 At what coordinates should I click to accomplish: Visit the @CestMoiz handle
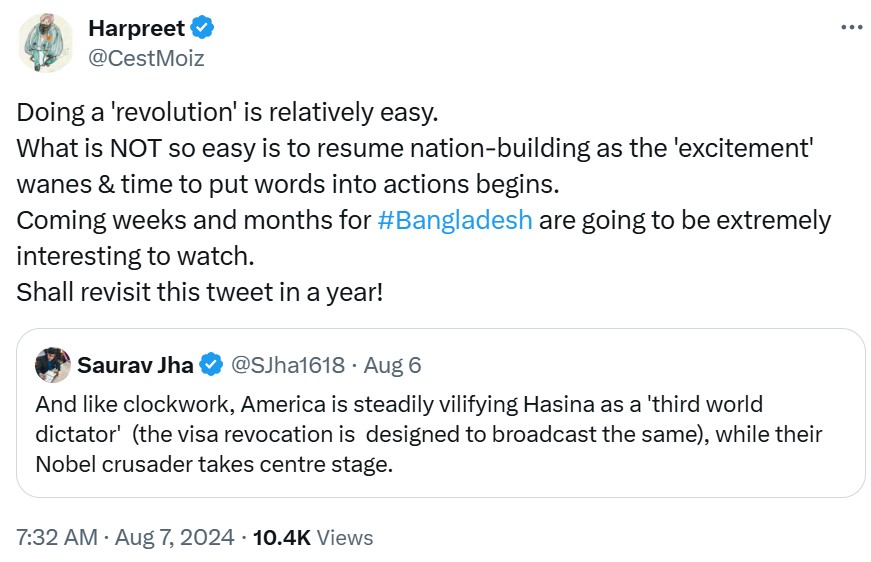146,58
